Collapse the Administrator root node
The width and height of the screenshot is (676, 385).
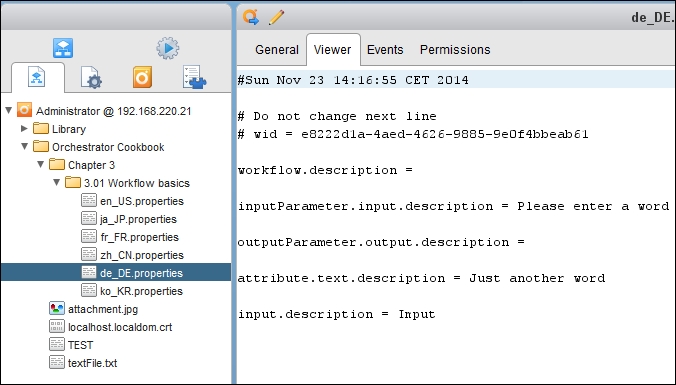pyautogui.click(x=9, y=111)
